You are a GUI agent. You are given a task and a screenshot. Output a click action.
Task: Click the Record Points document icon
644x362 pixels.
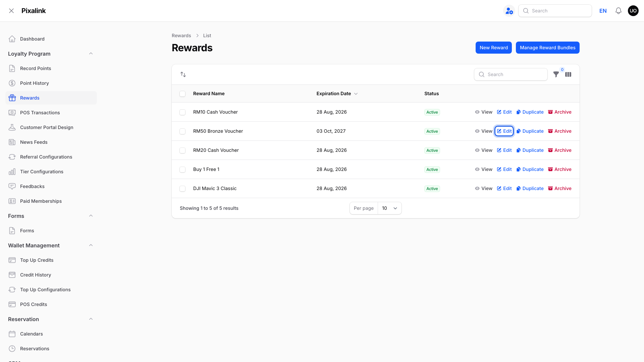12,68
